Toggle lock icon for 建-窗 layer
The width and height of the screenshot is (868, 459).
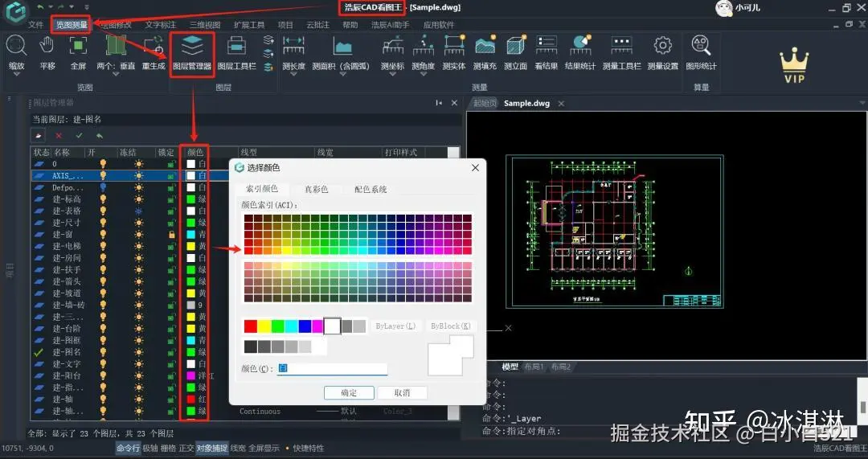(x=172, y=234)
